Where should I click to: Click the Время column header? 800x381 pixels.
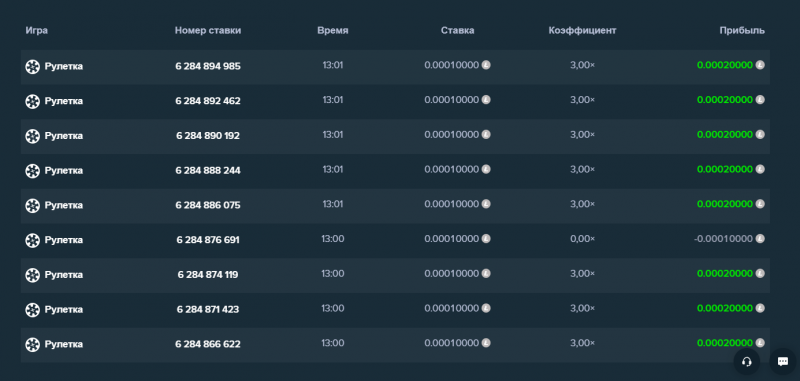coord(333,31)
